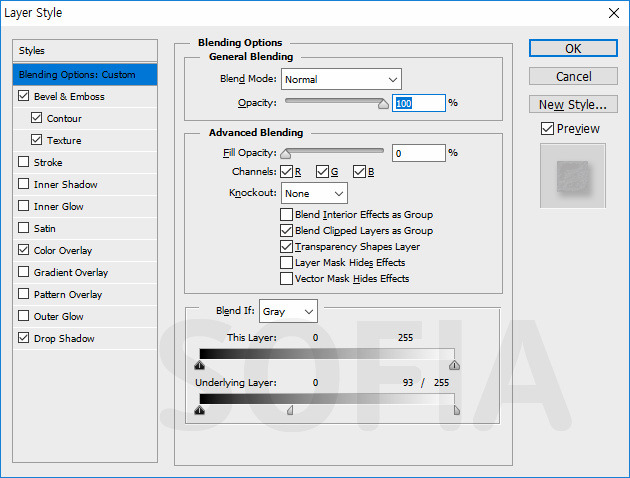Screen dimensions: 630x478
Task: Enable the Inner Shadow checkbox
Action: coord(24,184)
